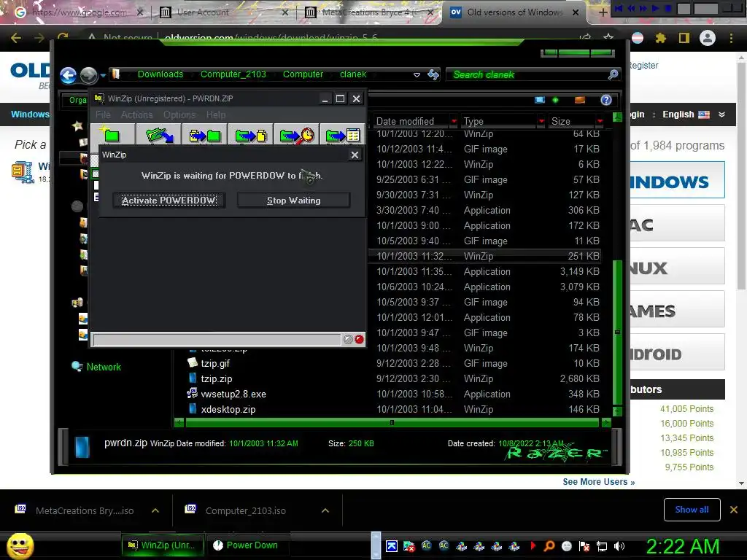Click Explorer refresh arrows beside address bar
Viewport: 747px width, 560px height.
tap(433, 74)
